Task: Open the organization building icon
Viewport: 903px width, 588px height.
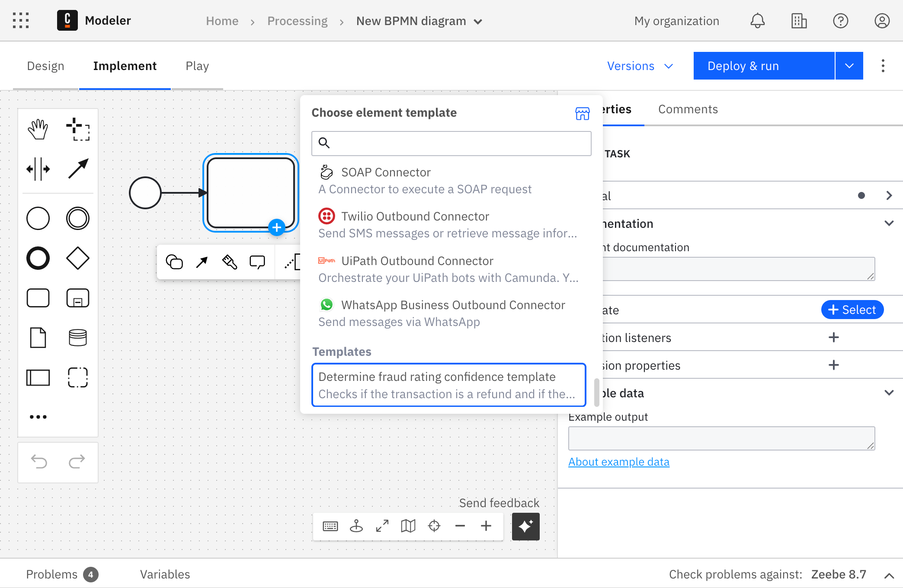Action: click(x=799, y=21)
